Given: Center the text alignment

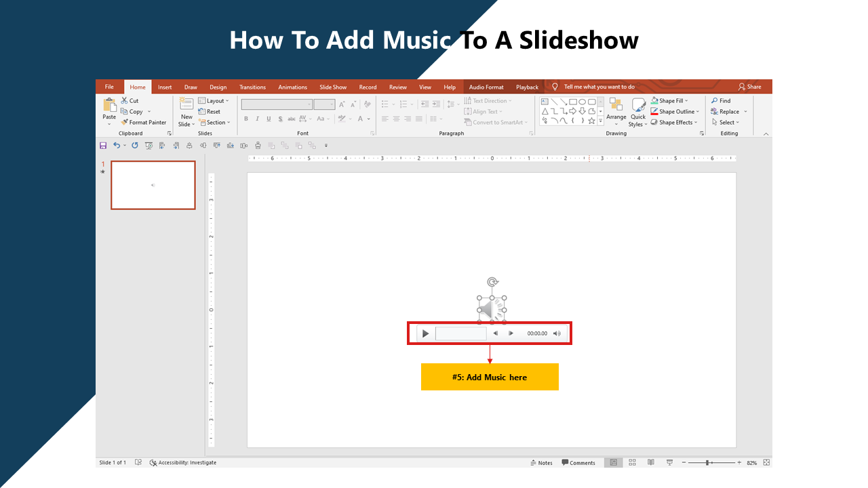Looking at the screenshot, I should [x=396, y=119].
